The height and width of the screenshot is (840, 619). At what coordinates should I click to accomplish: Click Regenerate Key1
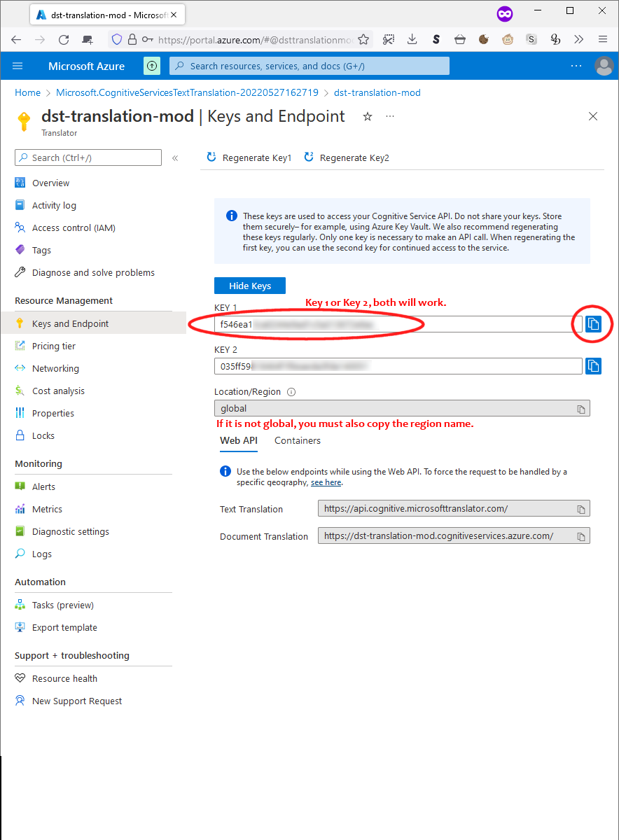[249, 157]
